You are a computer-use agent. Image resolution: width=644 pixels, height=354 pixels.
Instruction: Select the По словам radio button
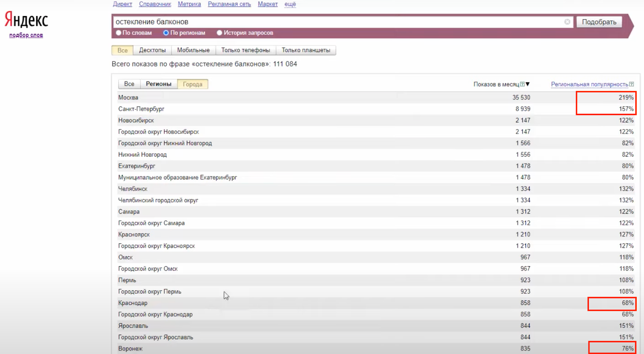point(119,33)
